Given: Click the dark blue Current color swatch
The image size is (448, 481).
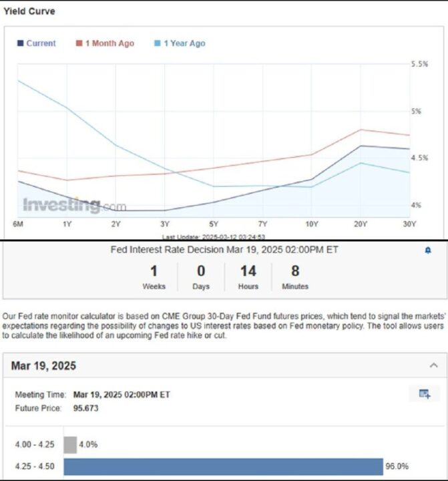Looking at the screenshot, I should 20,43.
